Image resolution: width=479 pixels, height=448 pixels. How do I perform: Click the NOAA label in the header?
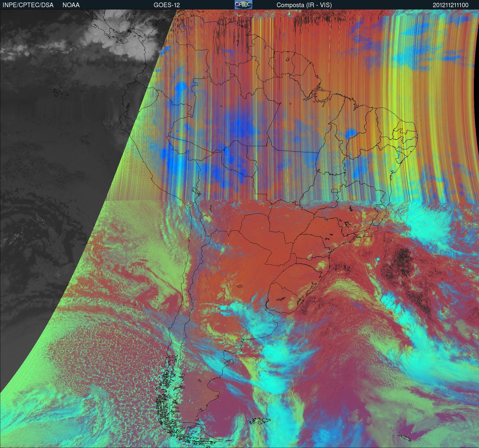71,5
